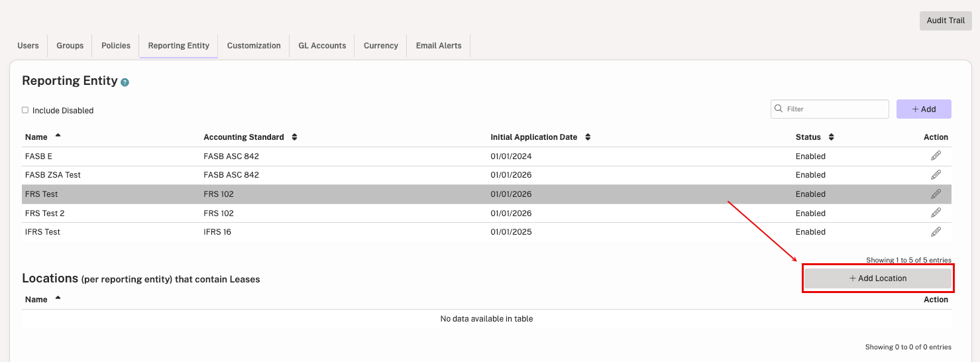
Task: Edit the FASB E entity pencil icon
Action: pos(936,156)
